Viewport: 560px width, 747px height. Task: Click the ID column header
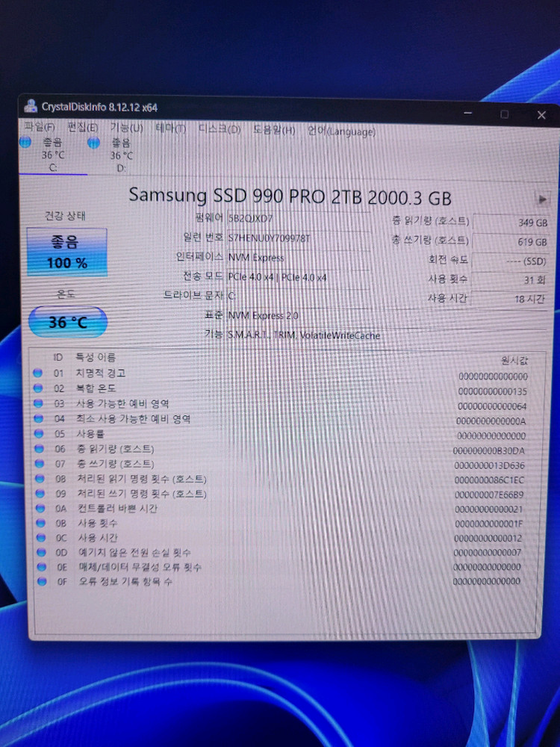click(58, 357)
